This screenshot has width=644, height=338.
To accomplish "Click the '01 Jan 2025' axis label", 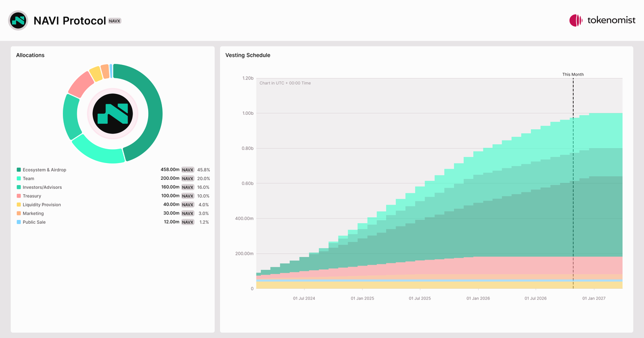I will point(362,298).
